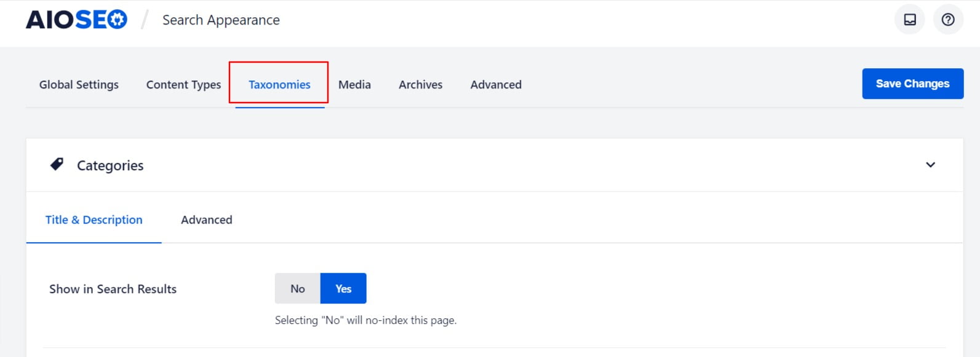Go to the Media tab

[x=354, y=85]
